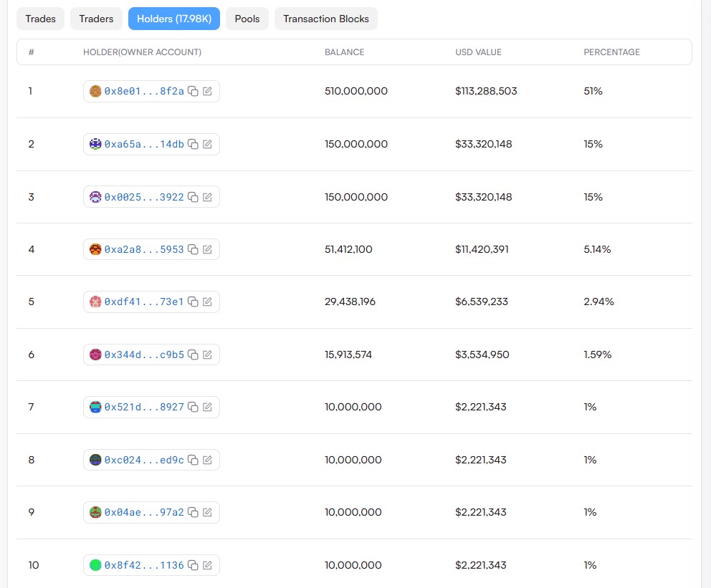Select balance value 15,913,574

pos(348,355)
